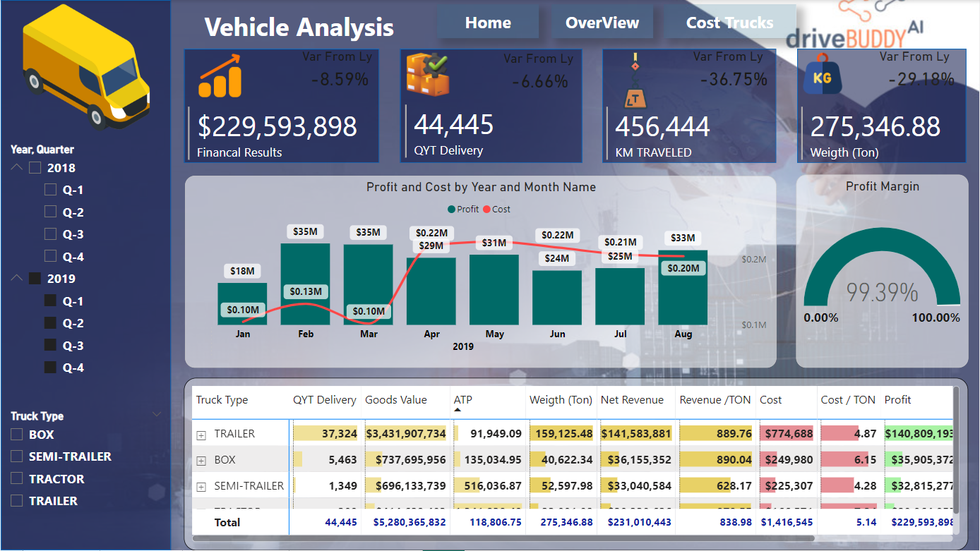Click the Profit legend color marker
Screen dimensions: 980x551
pos(451,210)
